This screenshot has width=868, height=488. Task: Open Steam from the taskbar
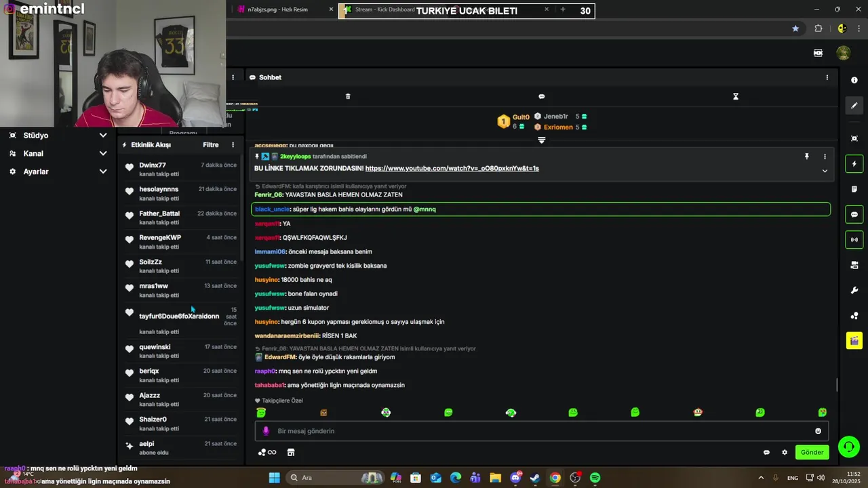[535, 478]
